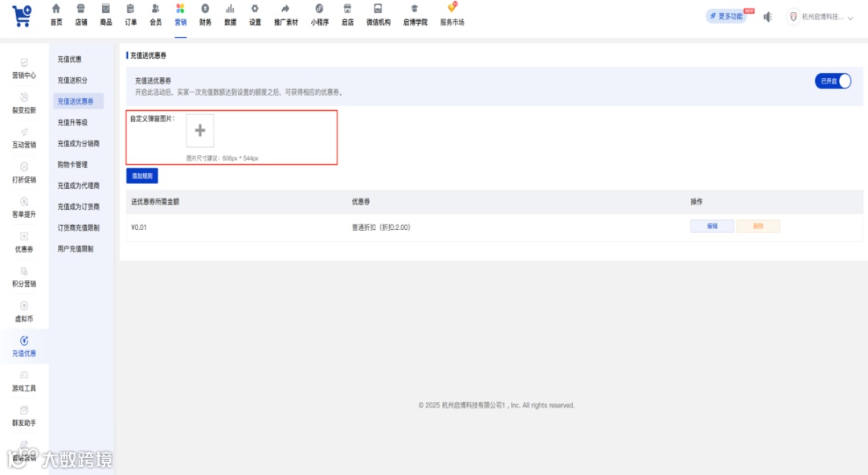Click the 送优惠券所需金额 column header
The height and width of the screenshot is (475, 868).
tap(155, 202)
